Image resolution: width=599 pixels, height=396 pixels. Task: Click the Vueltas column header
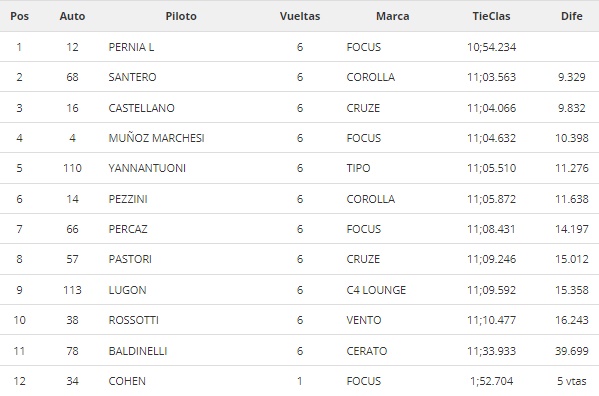point(300,16)
